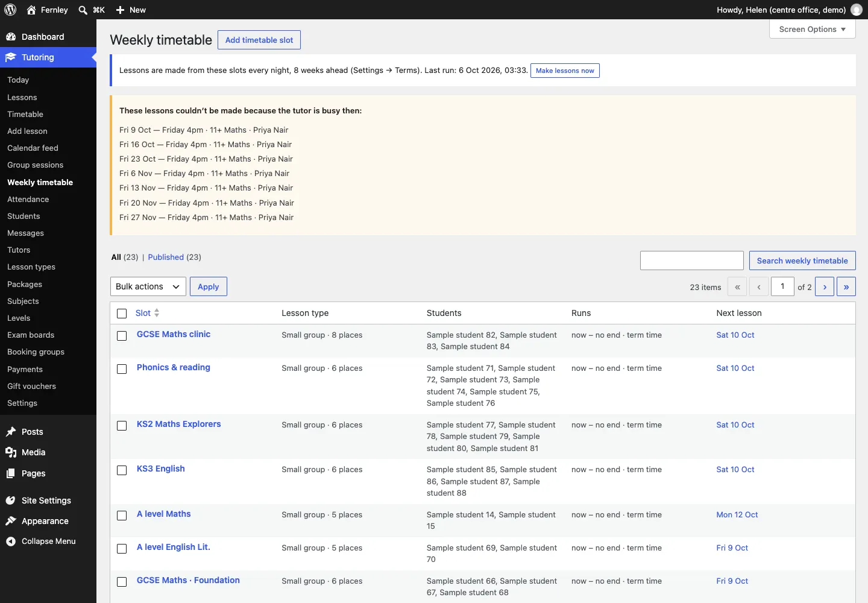The width and height of the screenshot is (868, 603).
Task: Open the Bulk actions dropdown
Action: 148,286
